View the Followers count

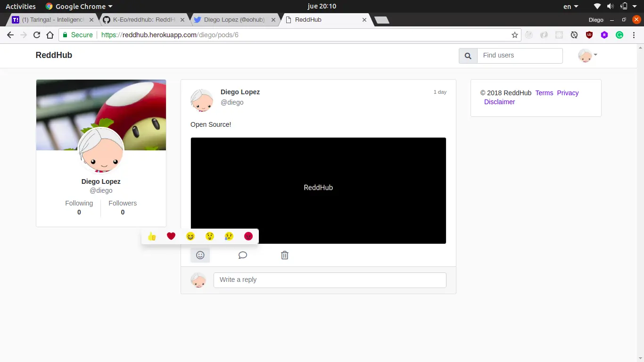pyautogui.click(x=123, y=208)
